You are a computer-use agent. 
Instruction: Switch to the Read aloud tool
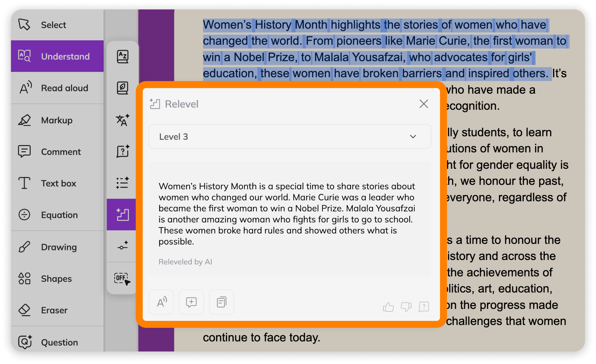[x=57, y=88]
